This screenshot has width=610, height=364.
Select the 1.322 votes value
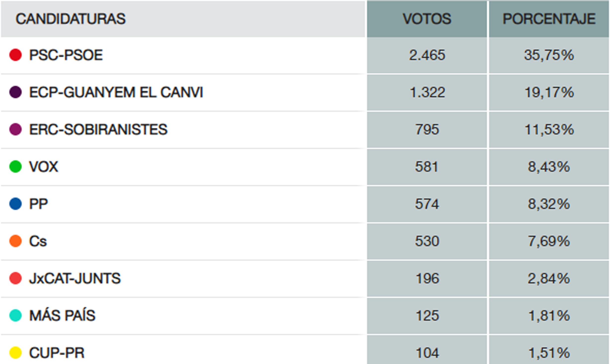427,92
